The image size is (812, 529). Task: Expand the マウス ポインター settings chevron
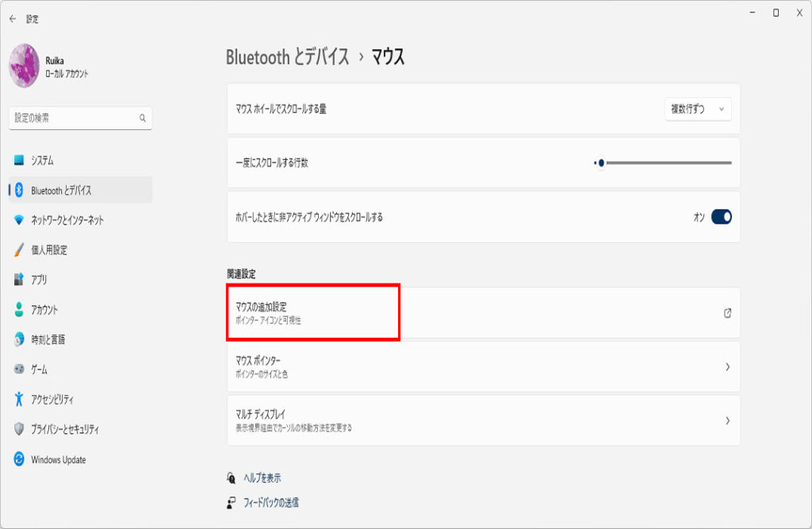(727, 367)
